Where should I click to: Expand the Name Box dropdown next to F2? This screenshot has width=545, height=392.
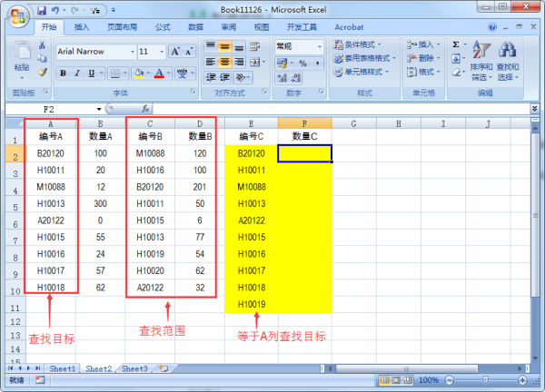tap(110, 108)
